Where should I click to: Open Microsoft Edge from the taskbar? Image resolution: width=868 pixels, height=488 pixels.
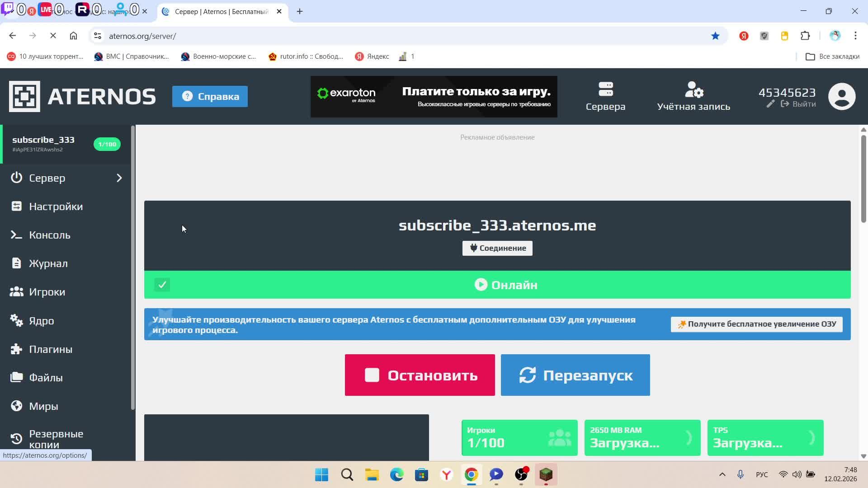396,475
